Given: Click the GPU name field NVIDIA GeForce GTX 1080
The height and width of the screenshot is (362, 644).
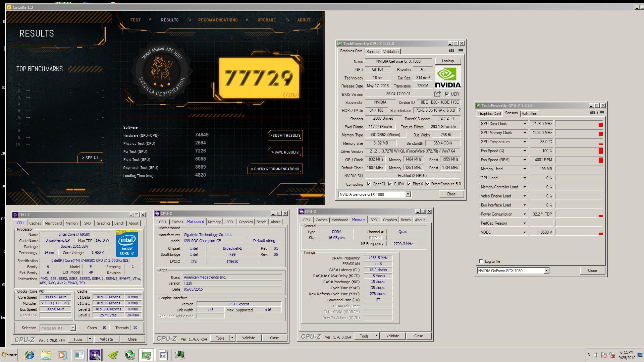Looking at the screenshot, I should click(398, 61).
